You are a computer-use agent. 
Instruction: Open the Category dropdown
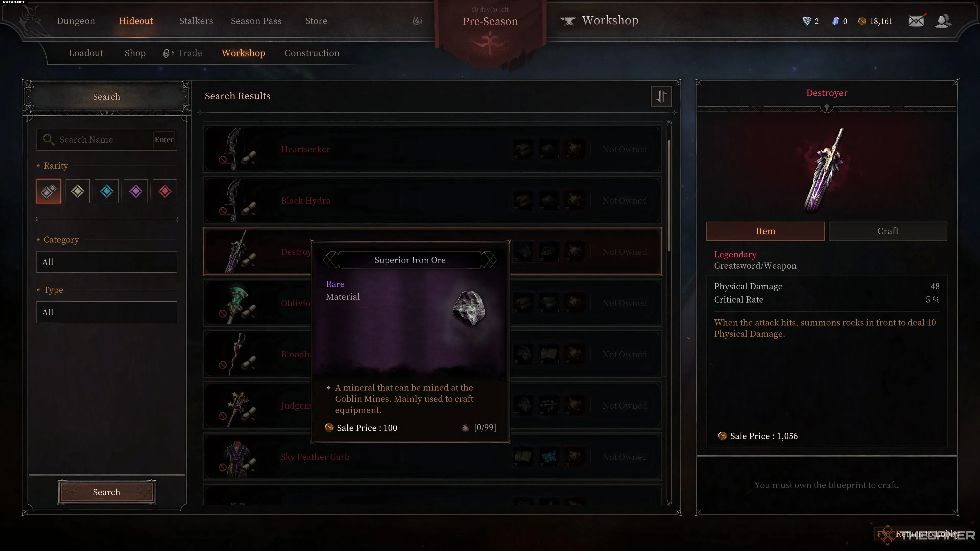pyautogui.click(x=107, y=262)
